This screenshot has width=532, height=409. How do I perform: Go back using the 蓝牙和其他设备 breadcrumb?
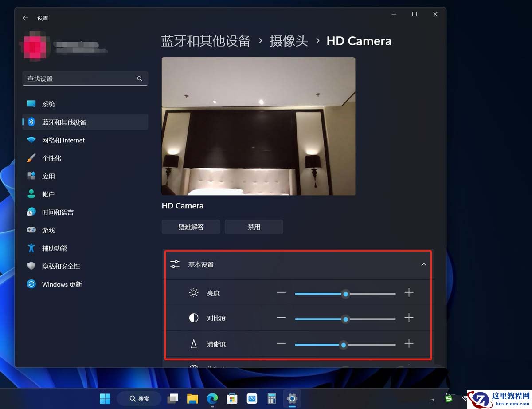tap(206, 41)
